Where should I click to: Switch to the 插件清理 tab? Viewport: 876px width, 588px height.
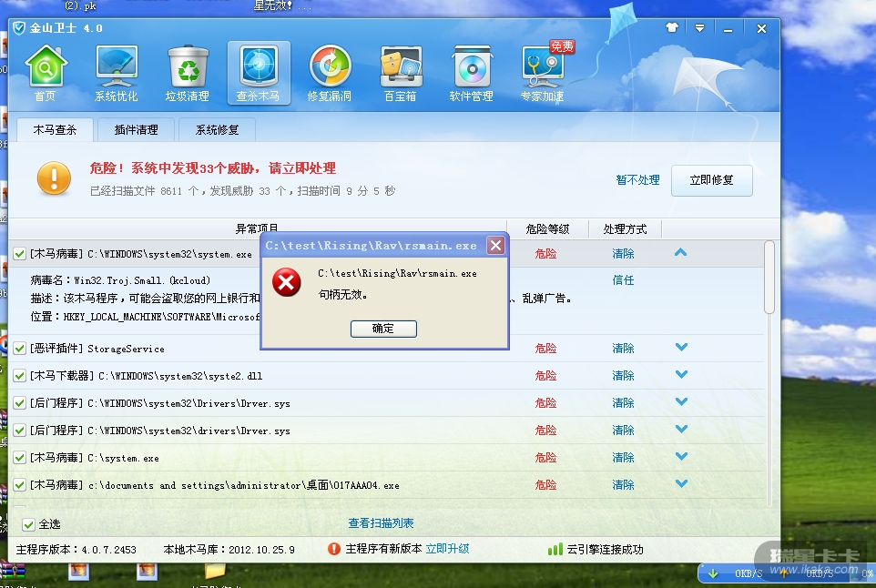coord(136,129)
